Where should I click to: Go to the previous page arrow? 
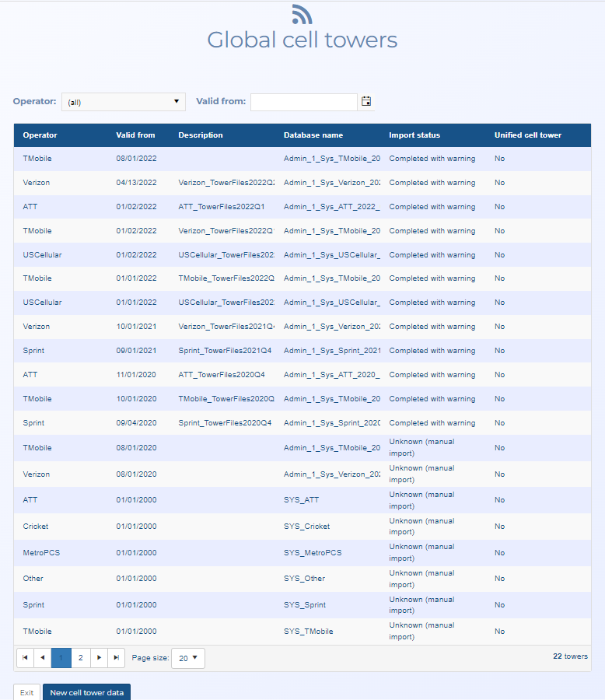coord(42,658)
